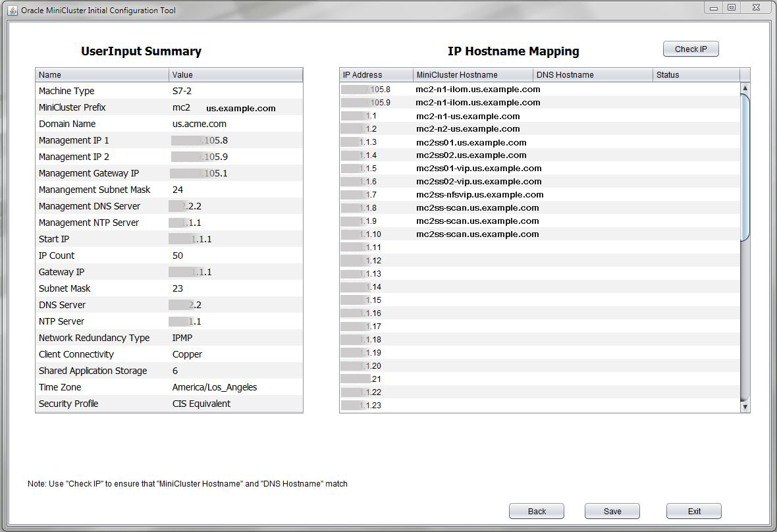Select hostname mc2ss02-vip.us.example.com
Image resolution: width=777 pixels, height=532 pixels.
[x=479, y=181]
